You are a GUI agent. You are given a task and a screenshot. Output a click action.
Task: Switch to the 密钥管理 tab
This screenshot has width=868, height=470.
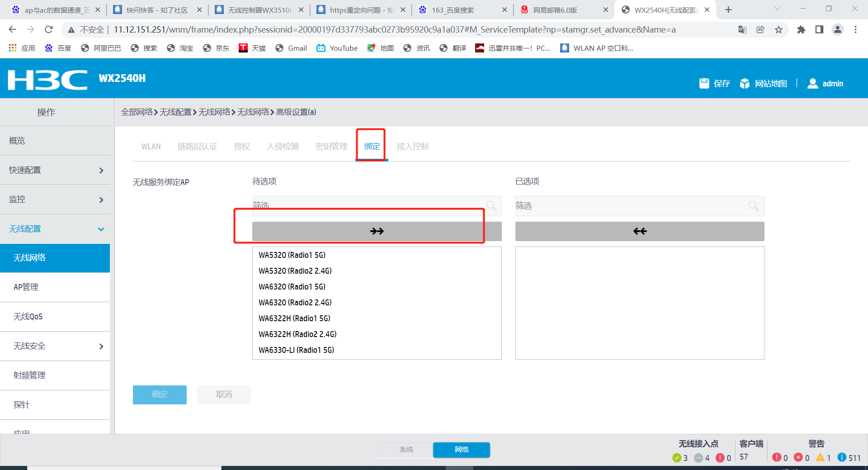pyautogui.click(x=331, y=146)
